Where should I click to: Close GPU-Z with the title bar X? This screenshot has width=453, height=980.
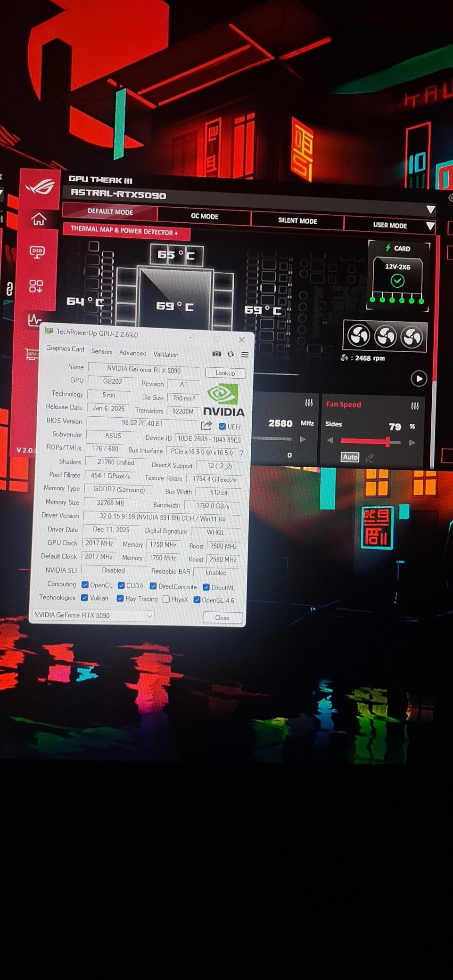point(242,339)
